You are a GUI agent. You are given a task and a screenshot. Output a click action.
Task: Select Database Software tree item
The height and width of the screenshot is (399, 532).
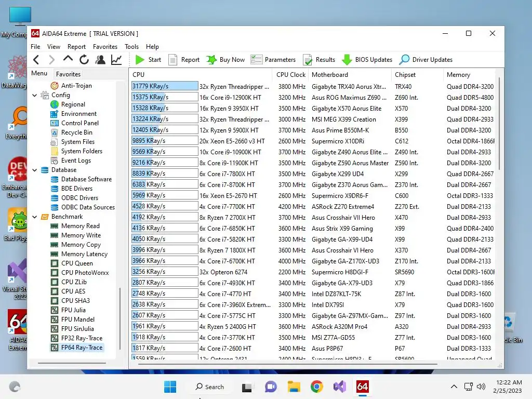(81, 179)
